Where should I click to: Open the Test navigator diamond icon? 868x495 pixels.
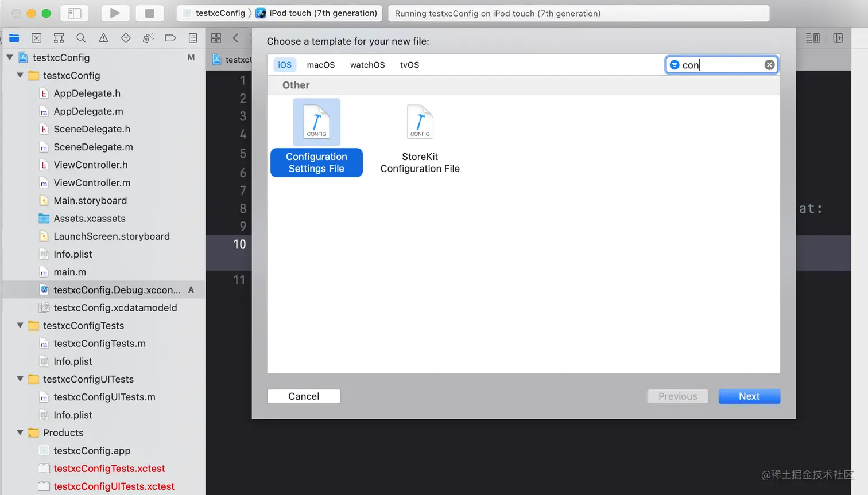tap(126, 38)
